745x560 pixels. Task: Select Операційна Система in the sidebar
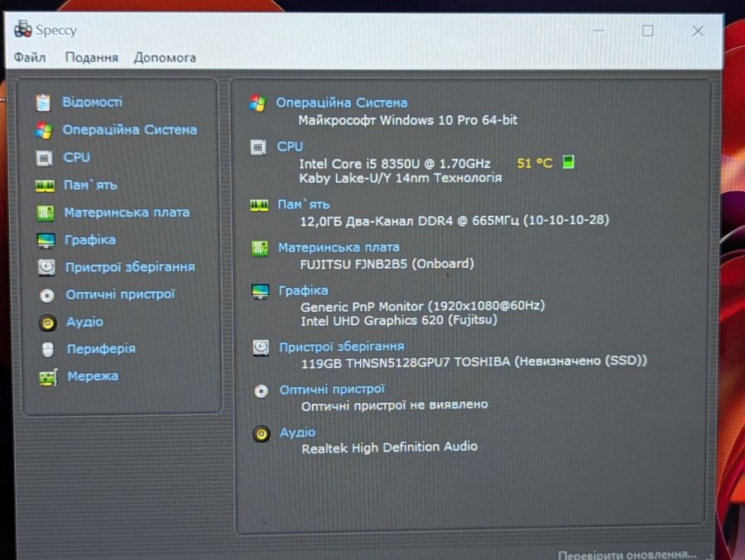pyautogui.click(x=129, y=130)
